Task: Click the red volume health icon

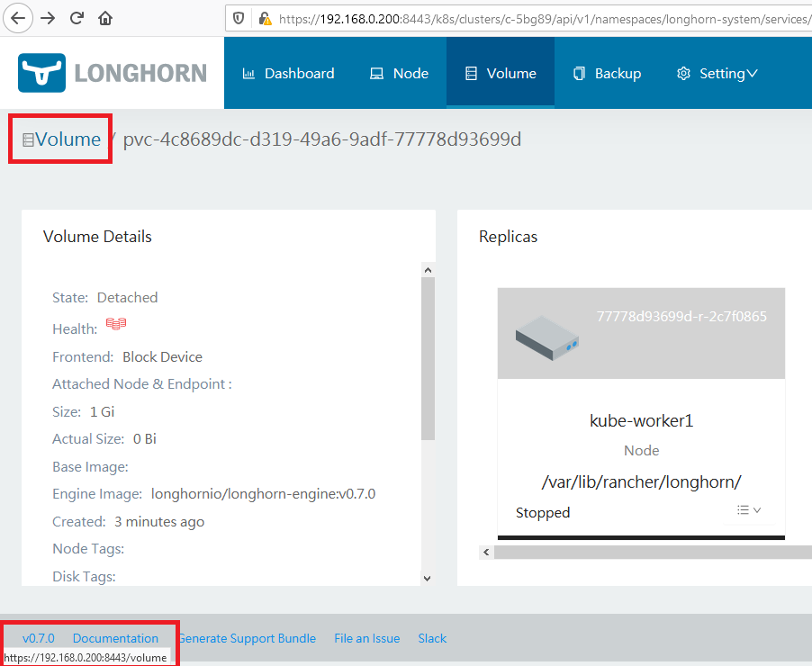Action: pyautogui.click(x=115, y=323)
